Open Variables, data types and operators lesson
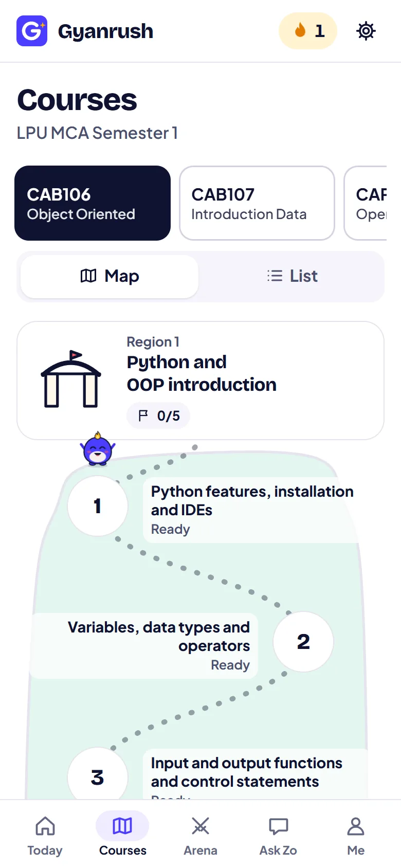401x868 pixels. click(144, 646)
